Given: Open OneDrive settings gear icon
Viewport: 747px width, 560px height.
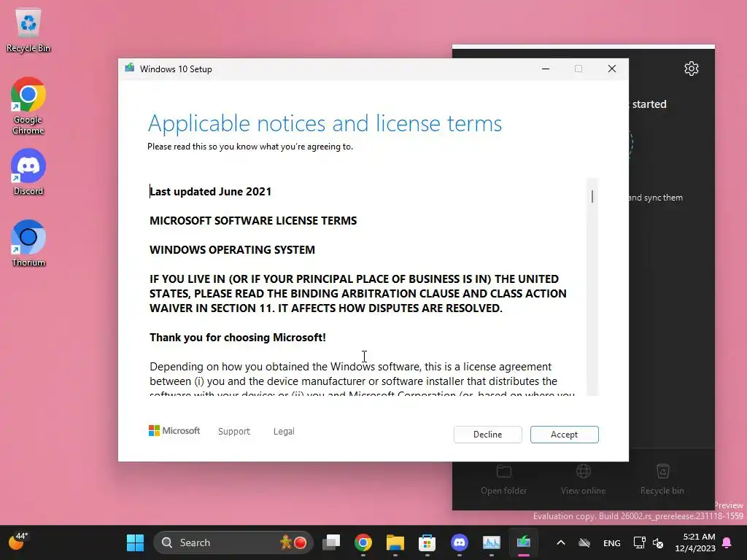Looking at the screenshot, I should coord(692,69).
